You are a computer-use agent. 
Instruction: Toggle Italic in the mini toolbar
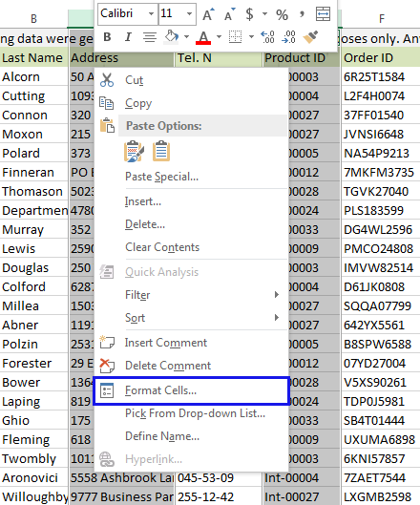[x=128, y=37]
